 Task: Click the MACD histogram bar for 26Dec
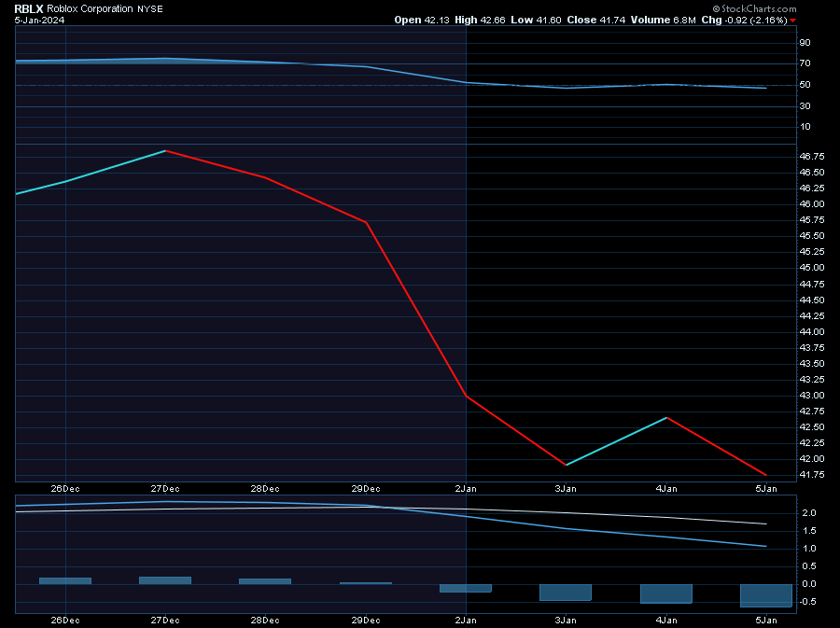tap(65, 581)
